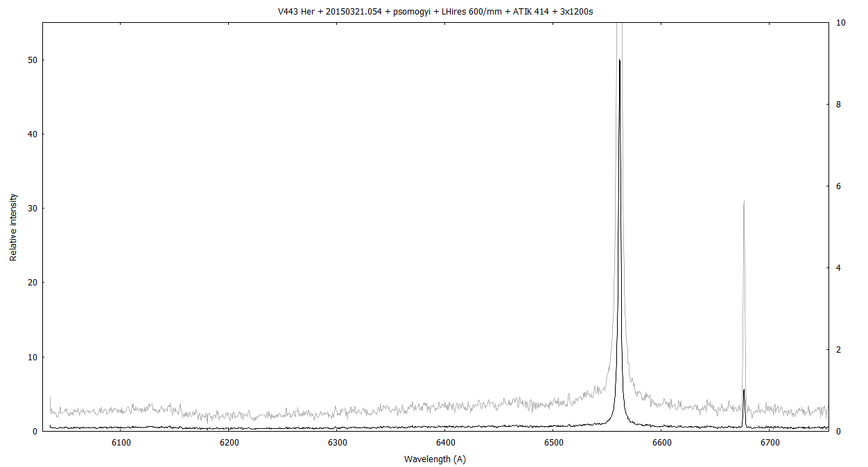Click the 6400 wavelength tick label

(445, 442)
